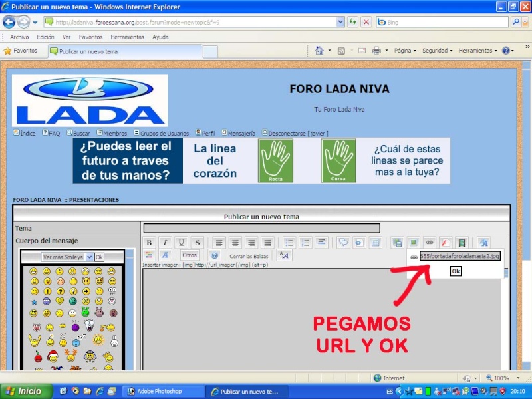Choose font type with the A icon
Viewport: 532px width, 399px height.
coord(165,255)
